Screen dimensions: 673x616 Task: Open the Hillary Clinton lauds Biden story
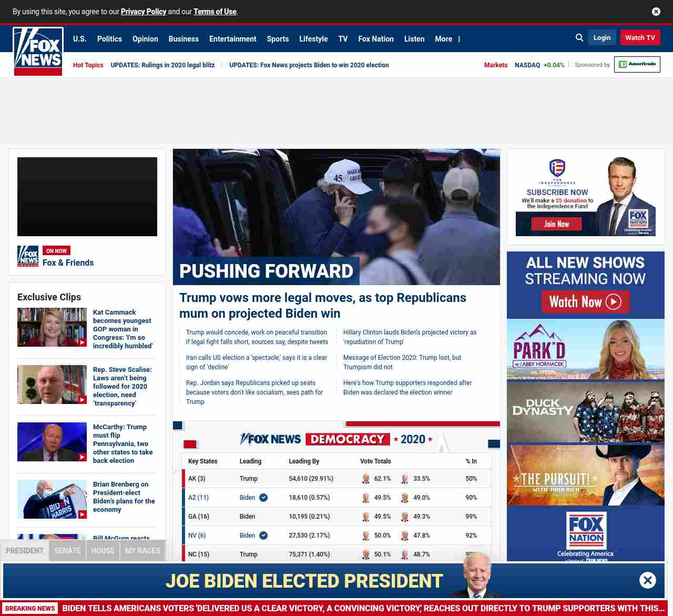pyautogui.click(x=410, y=337)
